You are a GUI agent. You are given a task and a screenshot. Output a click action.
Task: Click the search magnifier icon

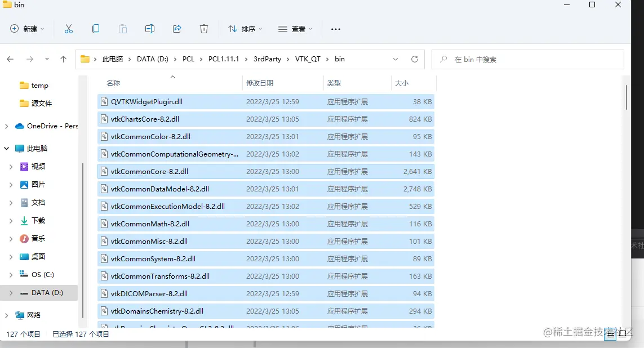[x=443, y=59]
